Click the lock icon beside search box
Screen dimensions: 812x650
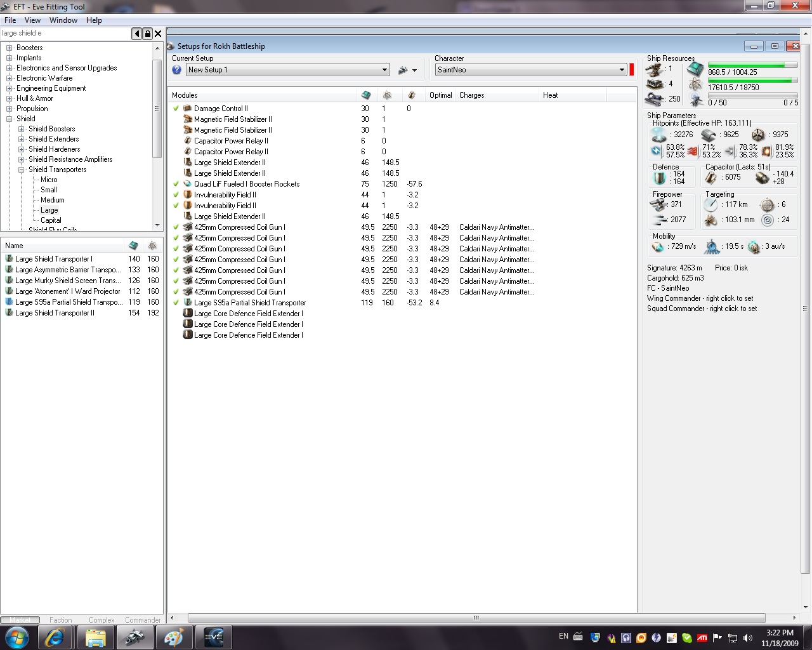pyautogui.click(x=147, y=34)
